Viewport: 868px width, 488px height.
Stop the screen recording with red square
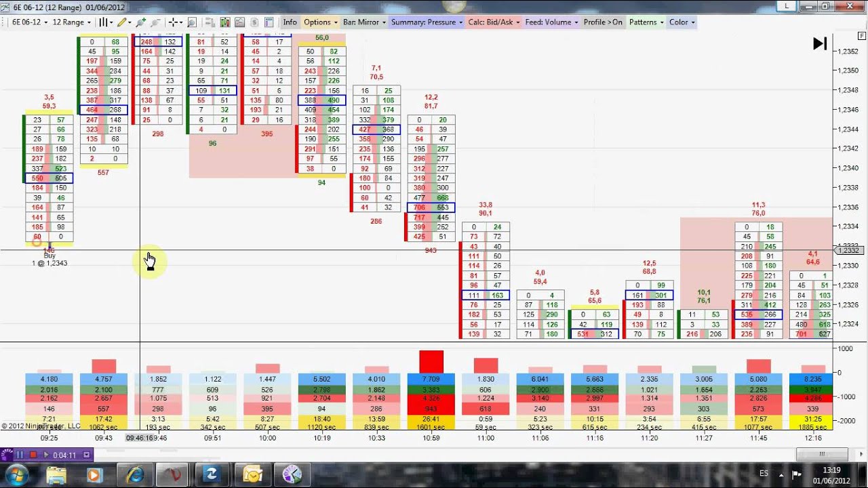33,455
